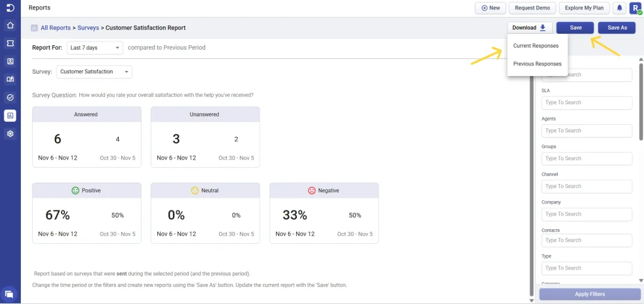Click the filter panel scroll-down arrow
644x304 pixels.
coord(641,281)
